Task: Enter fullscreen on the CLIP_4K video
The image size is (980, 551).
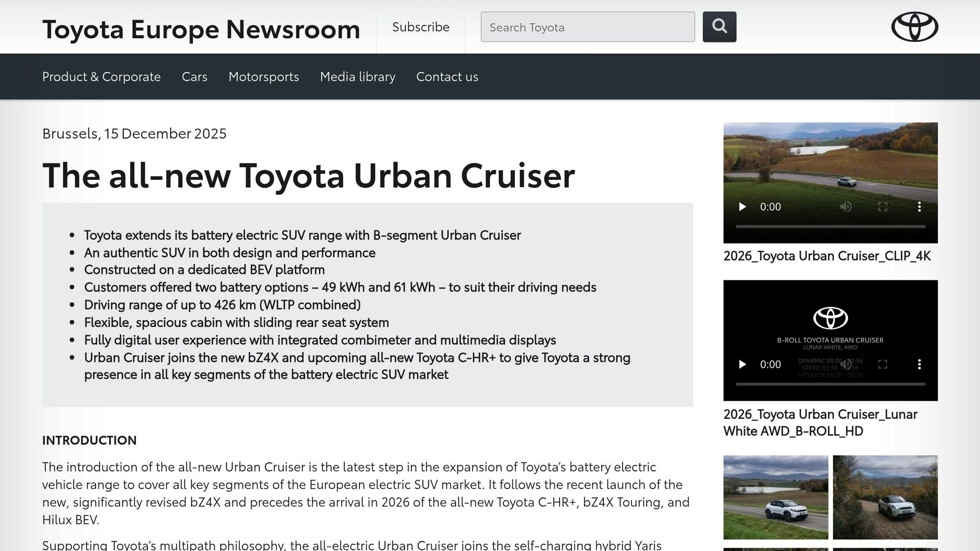Action: point(883,207)
